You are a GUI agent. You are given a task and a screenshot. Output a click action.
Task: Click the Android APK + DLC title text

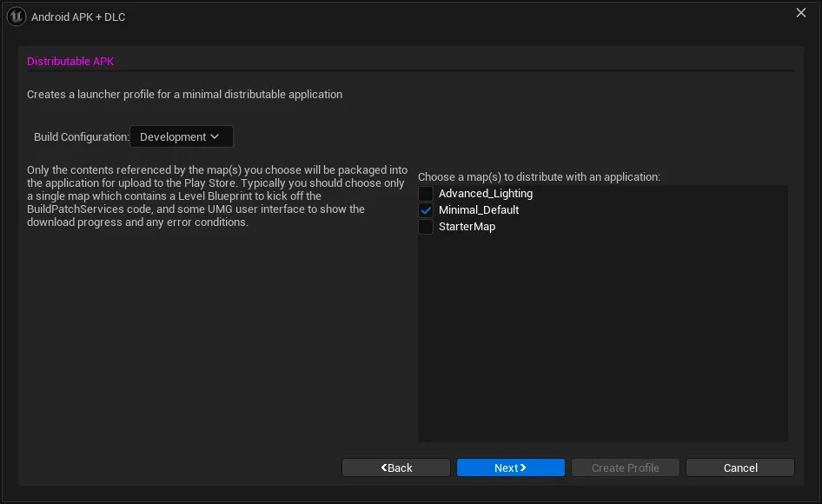click(x=78, y=17)
